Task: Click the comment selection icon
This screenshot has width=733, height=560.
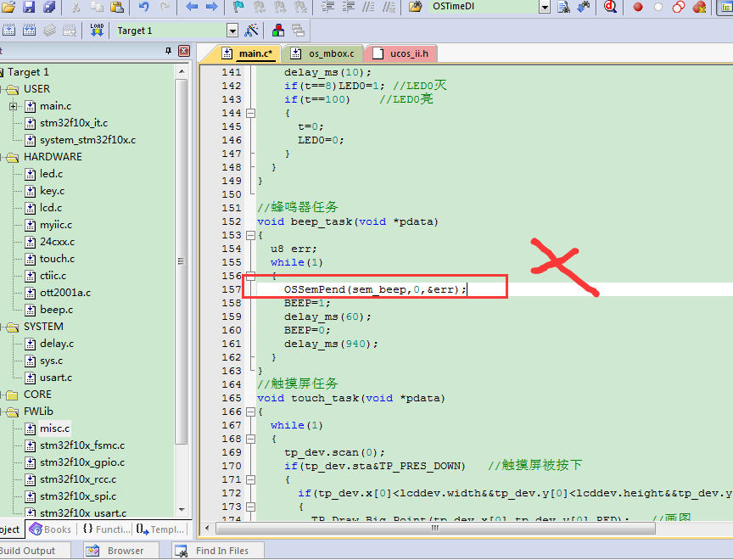Action: click(368, 7)
